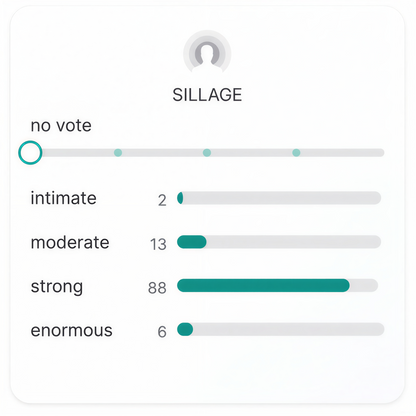Click the sillage silhouette icon
This screenshot has height=416, width=416.
(x=207, y=53)
